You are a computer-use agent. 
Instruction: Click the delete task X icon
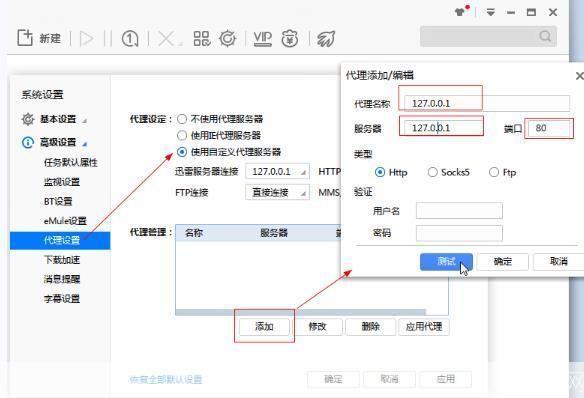click(166, 39)
